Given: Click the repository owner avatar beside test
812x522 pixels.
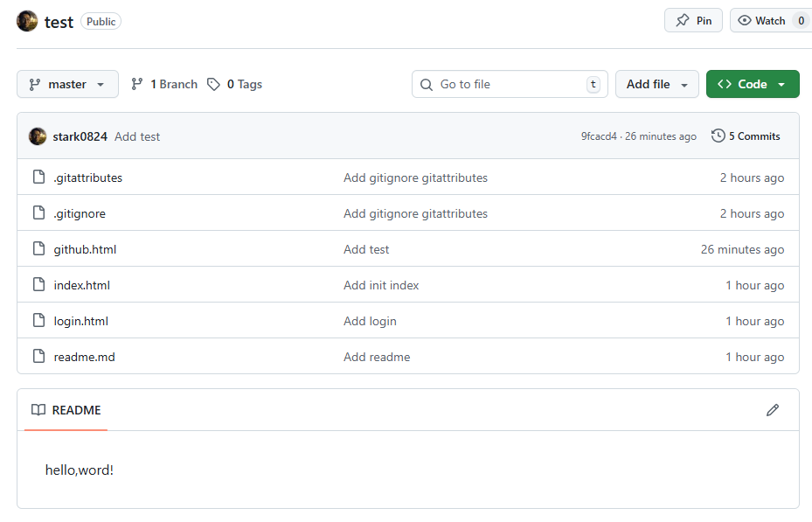Looking at the screenshot, I should [x=27, y=21].
